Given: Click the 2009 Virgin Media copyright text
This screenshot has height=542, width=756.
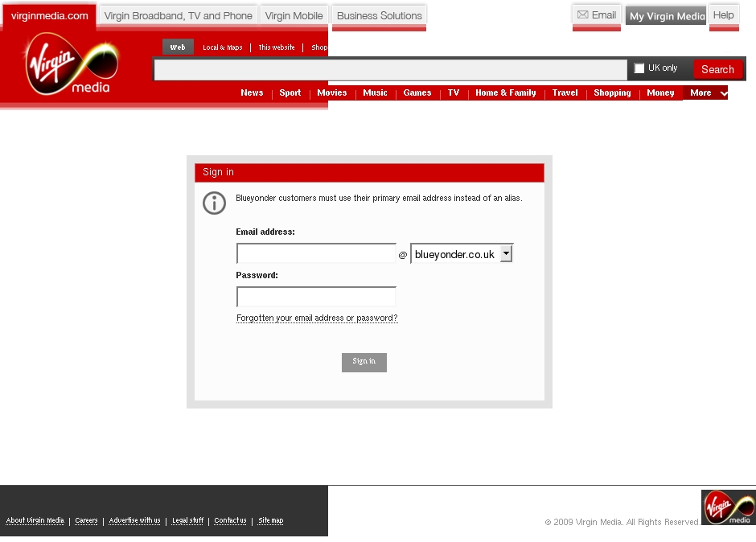Looking at the screenshot, I should point(622,522).
